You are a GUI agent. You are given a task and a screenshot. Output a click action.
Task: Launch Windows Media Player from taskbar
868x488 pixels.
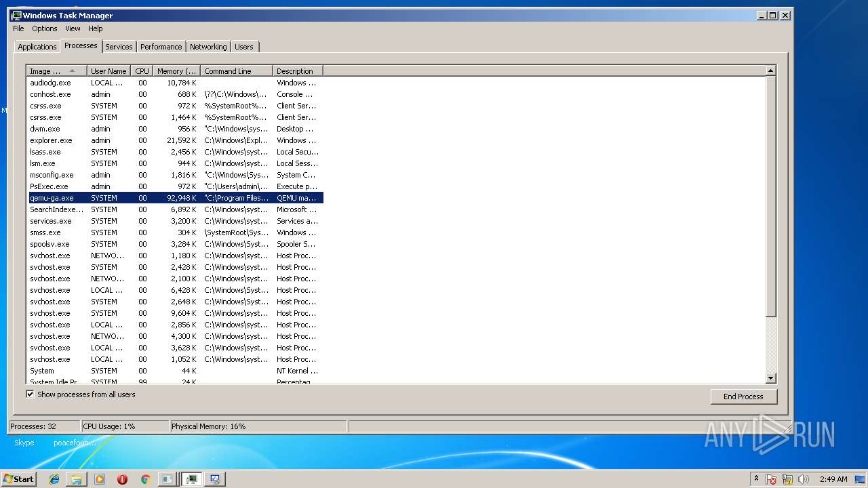[100, 479]
